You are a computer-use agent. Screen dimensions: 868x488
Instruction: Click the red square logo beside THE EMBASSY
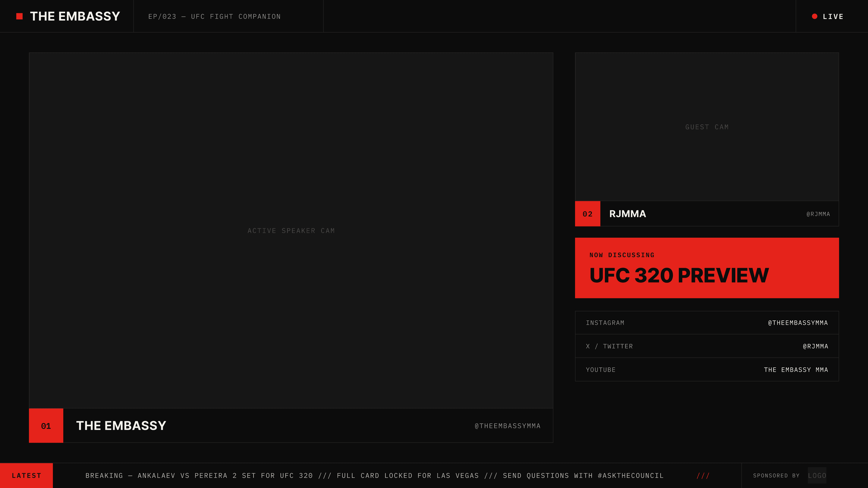(x=20, y=16)
